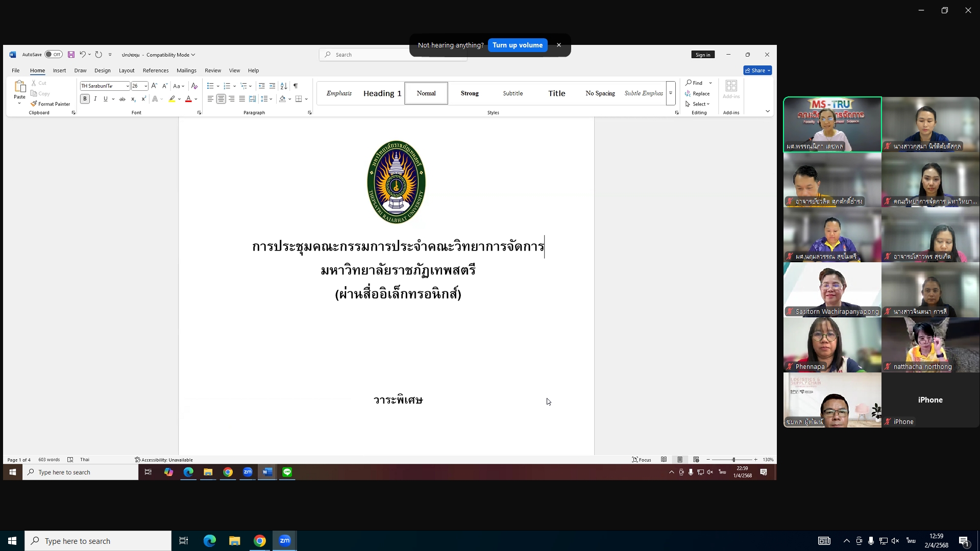Click the Show/Hide paragraph marks icon
Image resolution: width=980 pixels, height=551 pixels.
point(296,86)
